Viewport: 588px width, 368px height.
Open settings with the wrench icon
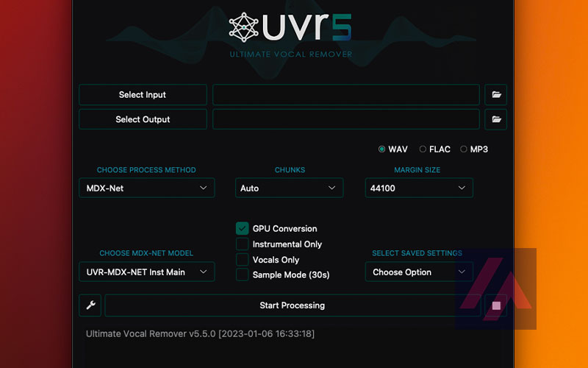click(x=90, y=305)
